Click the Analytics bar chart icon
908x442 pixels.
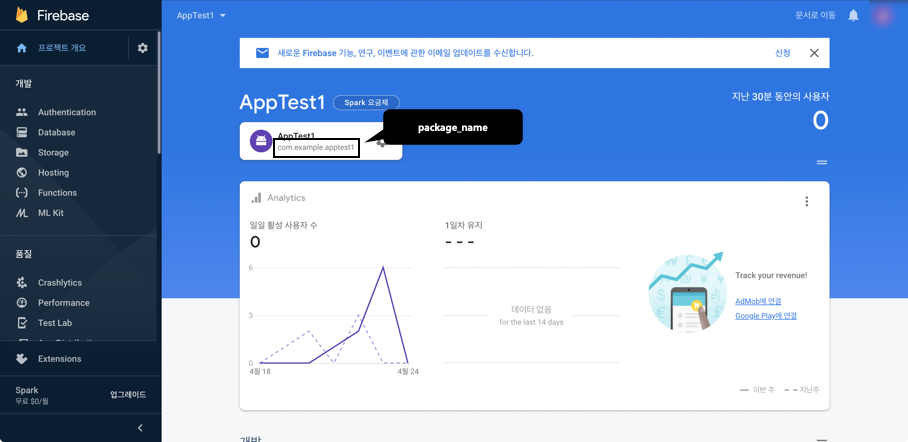pos(256,198)
